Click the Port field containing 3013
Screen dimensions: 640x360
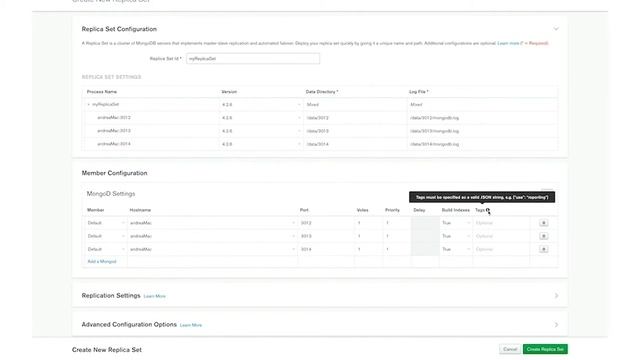point(326,236)
